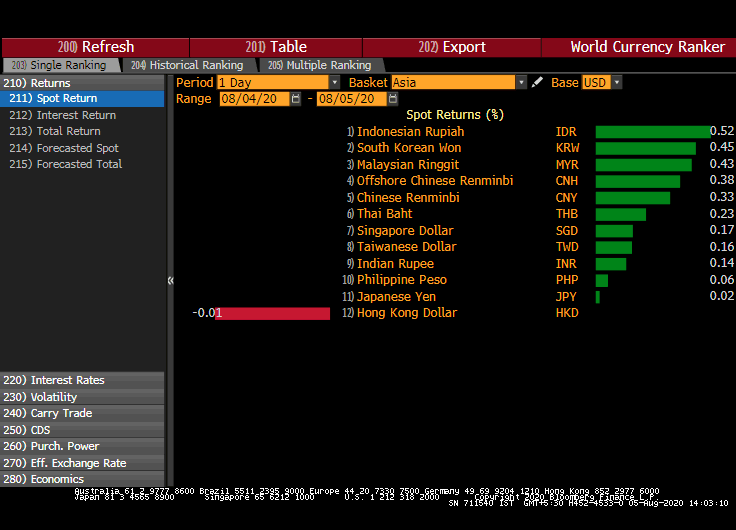Collapse the left sidebar with the double-arrow handle
This screenshot has height=530, width=736.
(x=170, y=281)
